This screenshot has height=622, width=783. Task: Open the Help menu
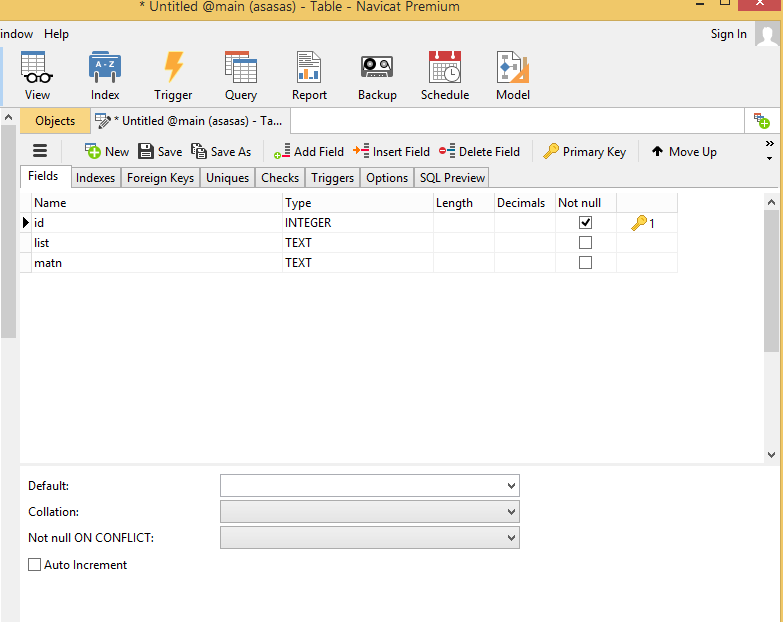[x=57, y=34]
